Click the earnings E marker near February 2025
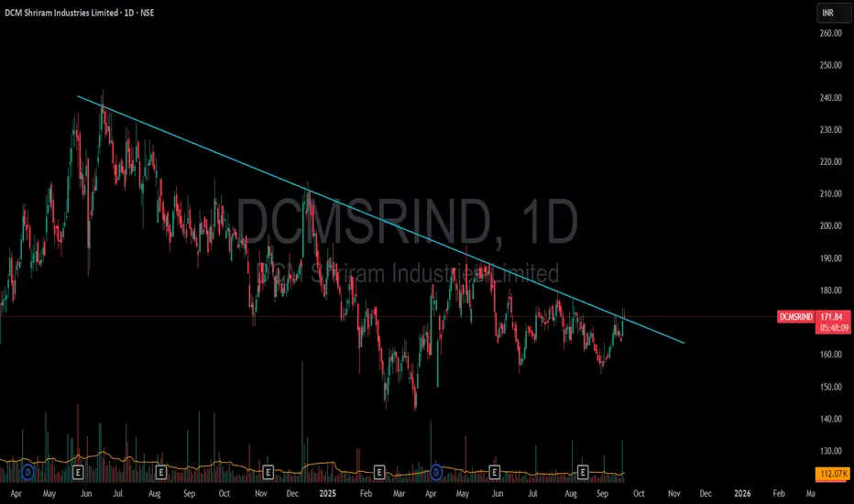854x504 pixels. pos(379,472)
